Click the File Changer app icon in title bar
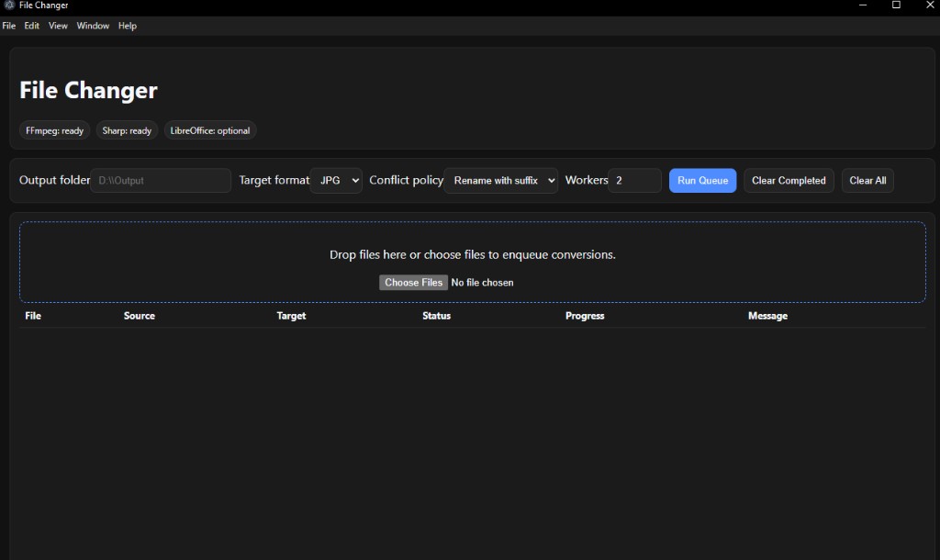The image size is (940, 560). [x=9, y=6]
